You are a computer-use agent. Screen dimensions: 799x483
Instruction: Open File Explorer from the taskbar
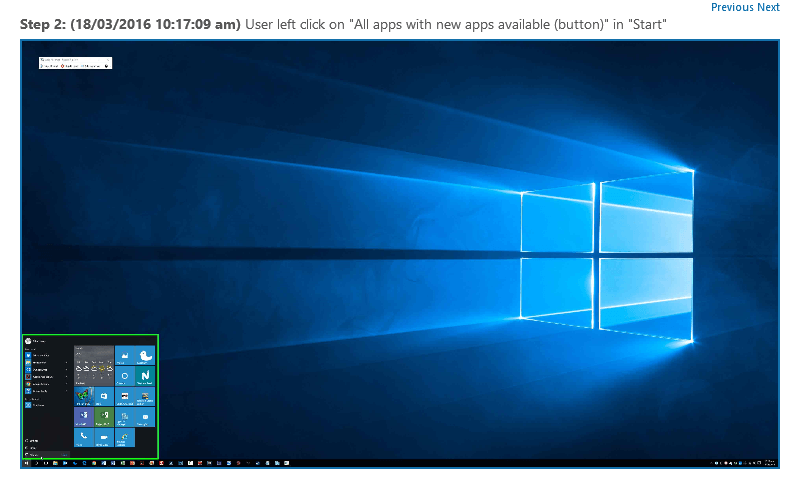coord(55,463)
